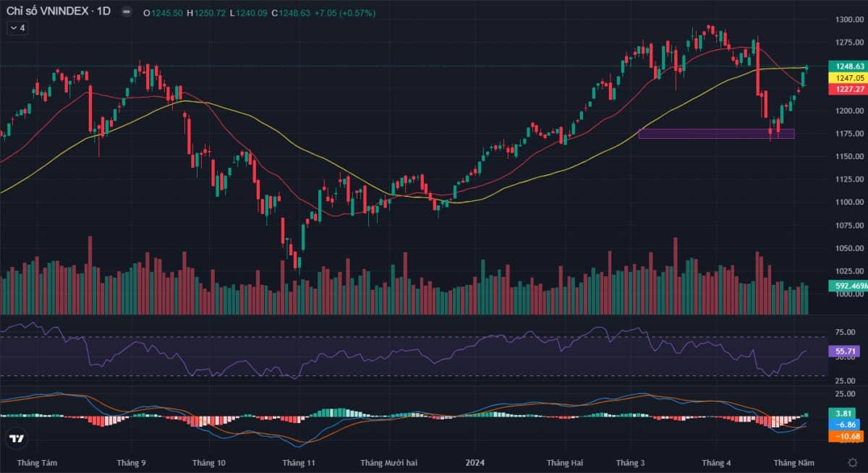This screenshot has width=868, height=473.
Task: Click the 1175.00 price scale level
Action: (850, 134)
